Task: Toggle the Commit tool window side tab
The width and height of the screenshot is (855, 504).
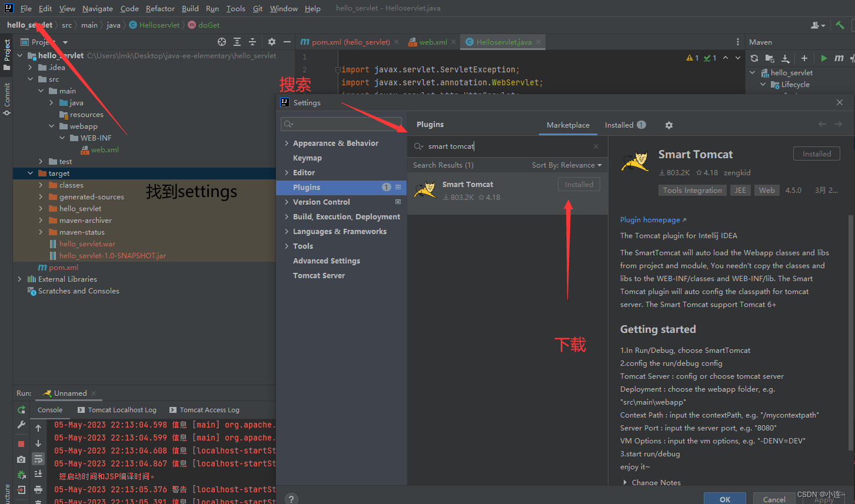Action: click(6, 99)
